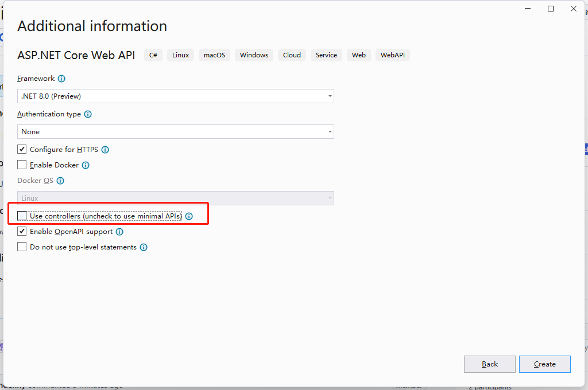Click the C# project tag
Screen dimensions: 588x390
coord(153,55)
